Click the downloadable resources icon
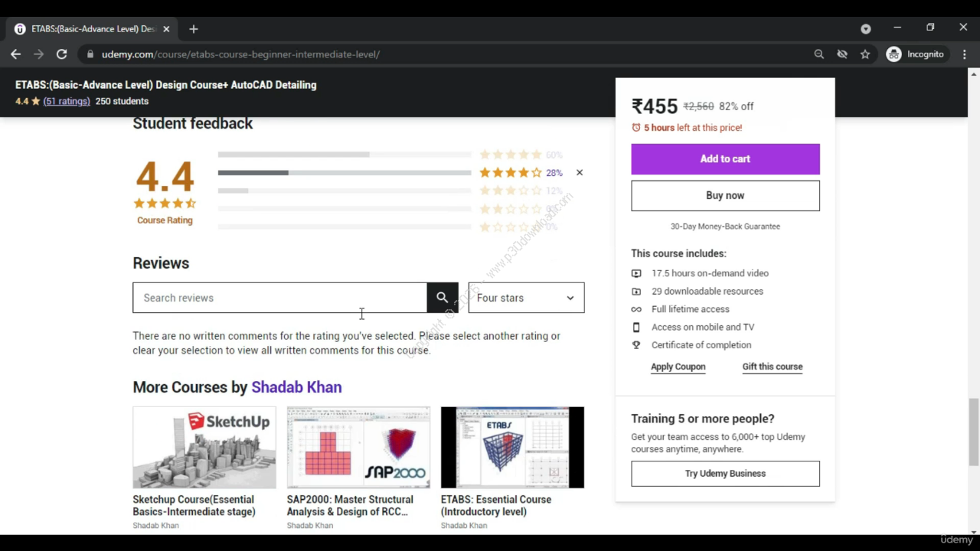The image size is (980, 551). [x=636, y=292]
